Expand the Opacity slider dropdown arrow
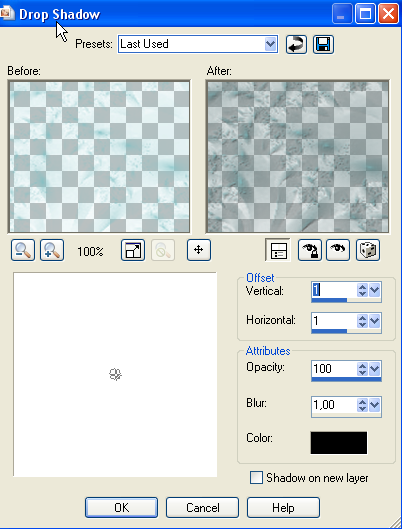This screenshot has height=529, width=402. click(x=375, y=369)
